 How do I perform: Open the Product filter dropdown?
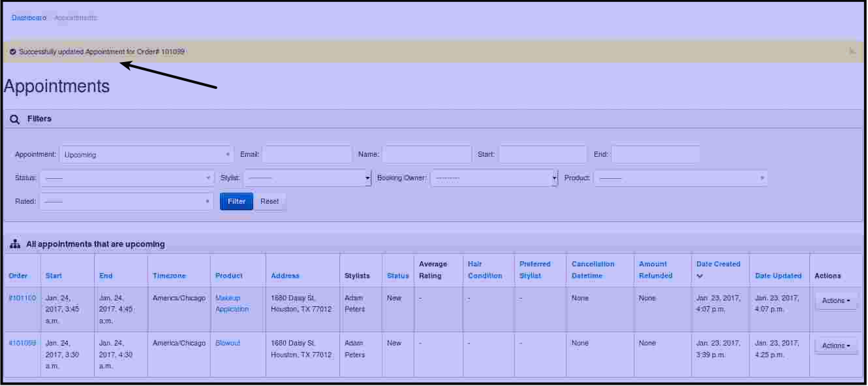click(x=680, y=178)
